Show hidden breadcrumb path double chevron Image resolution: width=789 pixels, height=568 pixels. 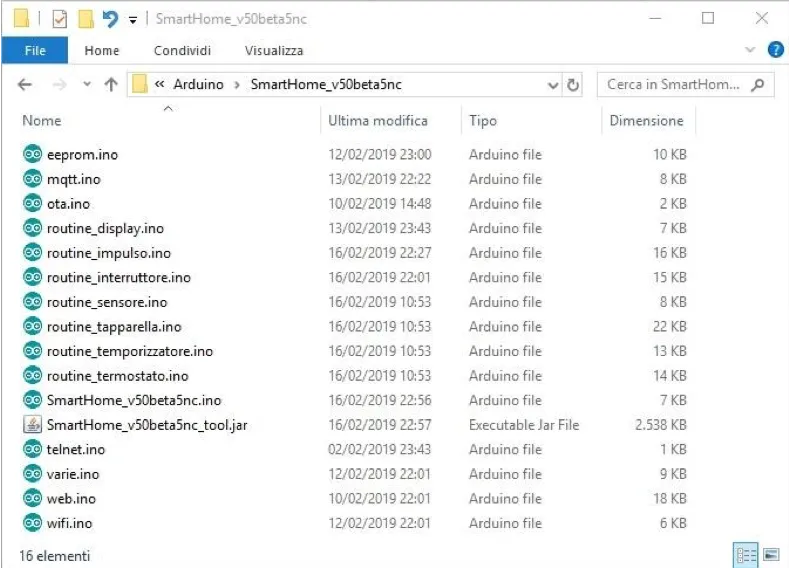click(x=160, y=84)
